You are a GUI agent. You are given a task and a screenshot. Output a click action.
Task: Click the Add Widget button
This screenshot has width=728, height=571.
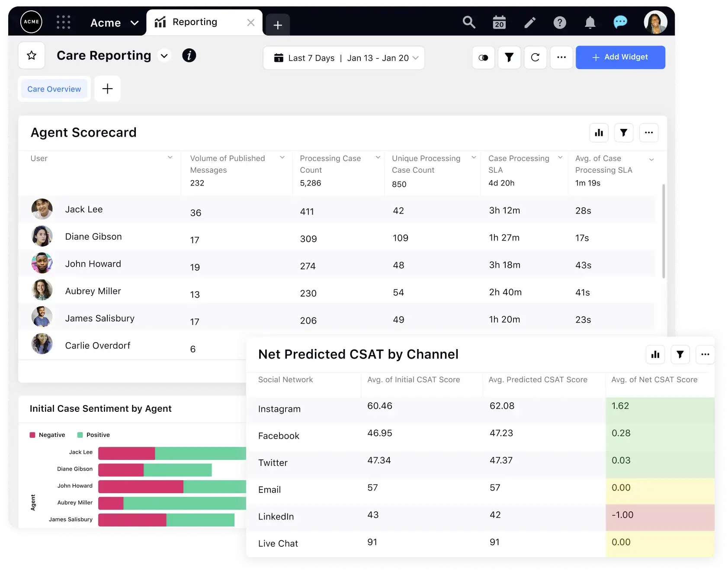pos(620,57)
